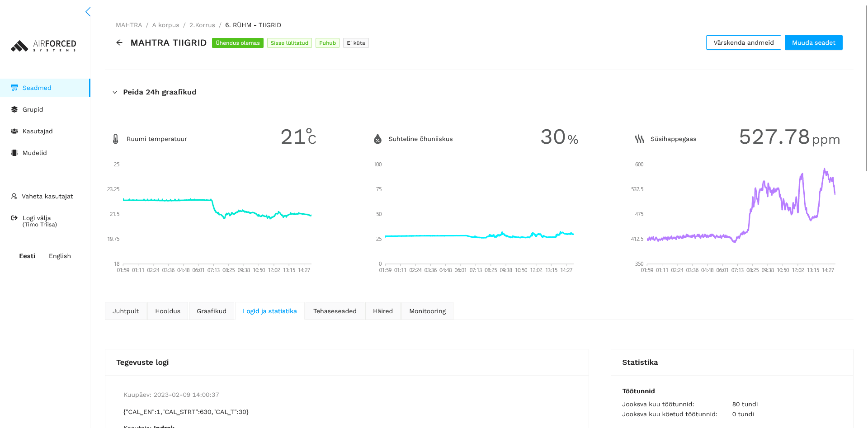Click the back arrow beside MAHTRA TIIGRID
This screenshot has height=428, width=868.
tap(119, 42)
